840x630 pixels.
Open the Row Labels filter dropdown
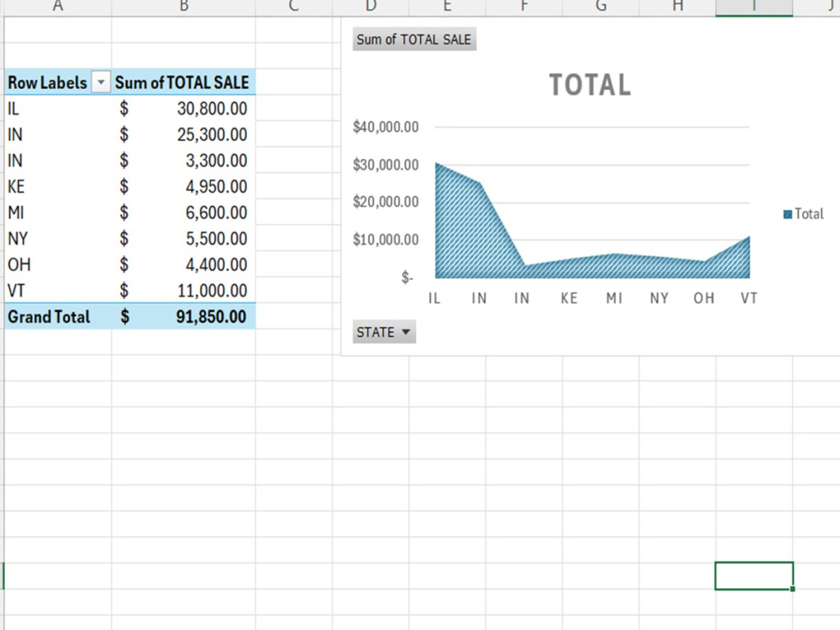click(x=101, y=82)
